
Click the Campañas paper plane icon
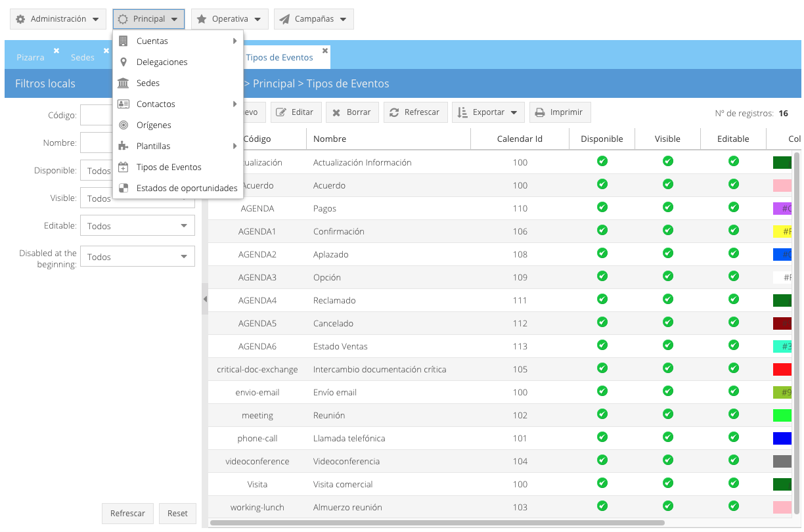[x=284, y=19]
